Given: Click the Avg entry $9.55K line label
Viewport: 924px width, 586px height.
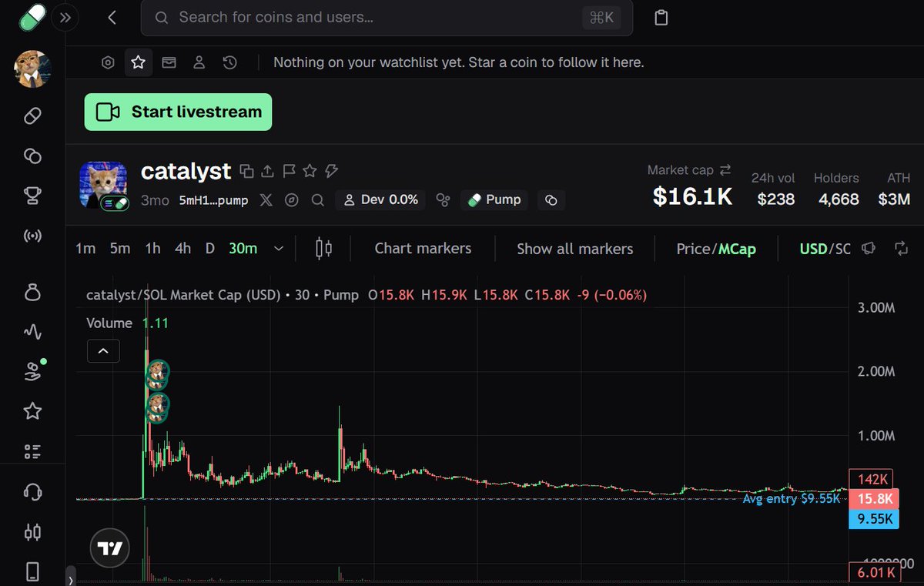Looking at the screenshot, I should coord(791,499).
